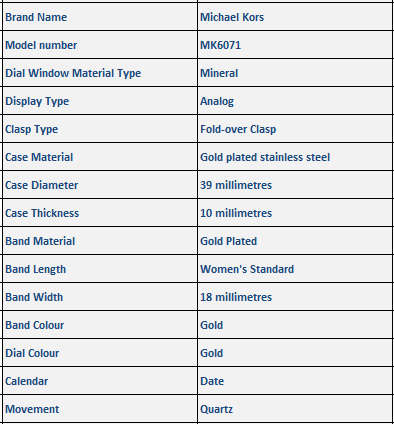Select the Mineral value cell
Image resolution: width=394 pixels, height=424 pixels.
[295, 73]
